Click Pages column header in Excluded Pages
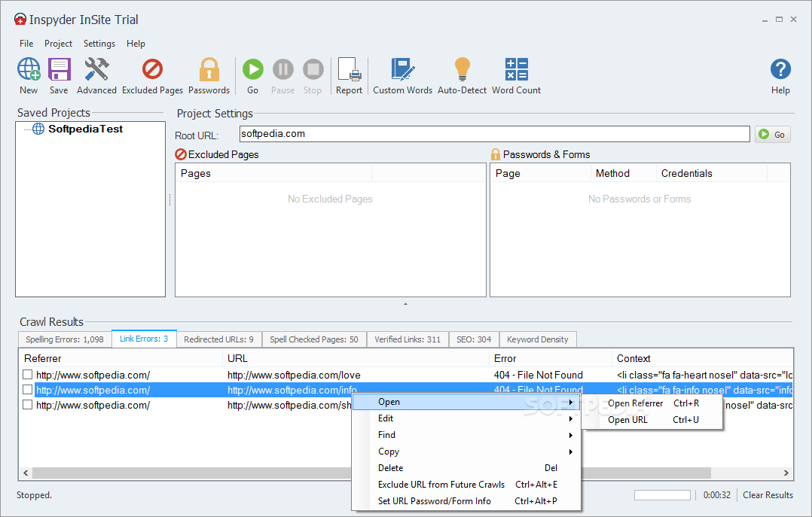The image size is (812, 517). [274, 173]
